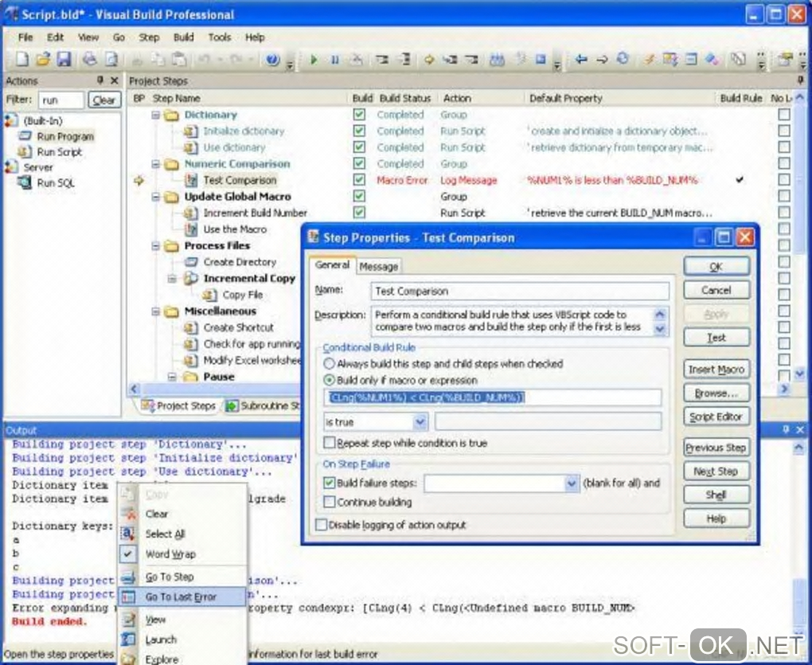
Task: Click the step Name input field
Action: tap(520, 291)
